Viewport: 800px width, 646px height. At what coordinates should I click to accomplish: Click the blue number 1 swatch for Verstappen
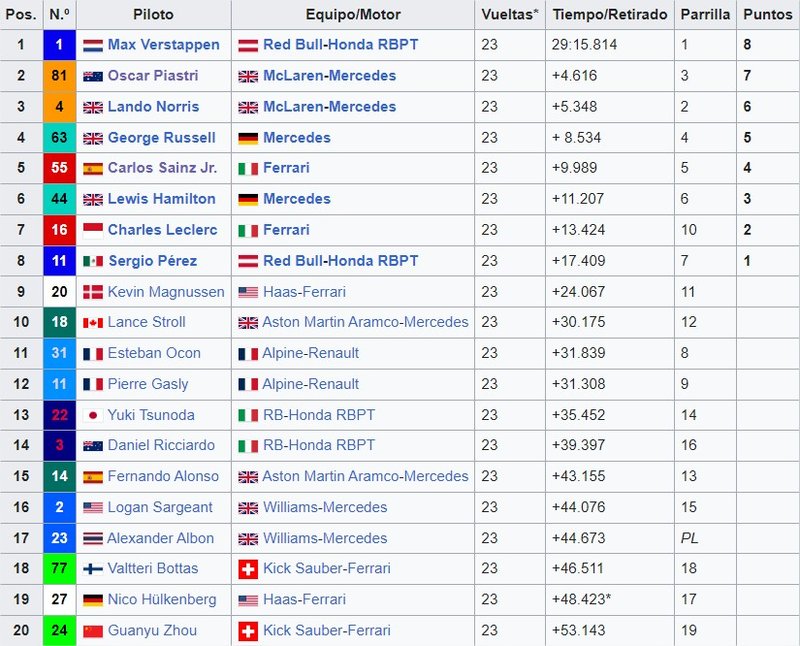click(x=59, y=45)
